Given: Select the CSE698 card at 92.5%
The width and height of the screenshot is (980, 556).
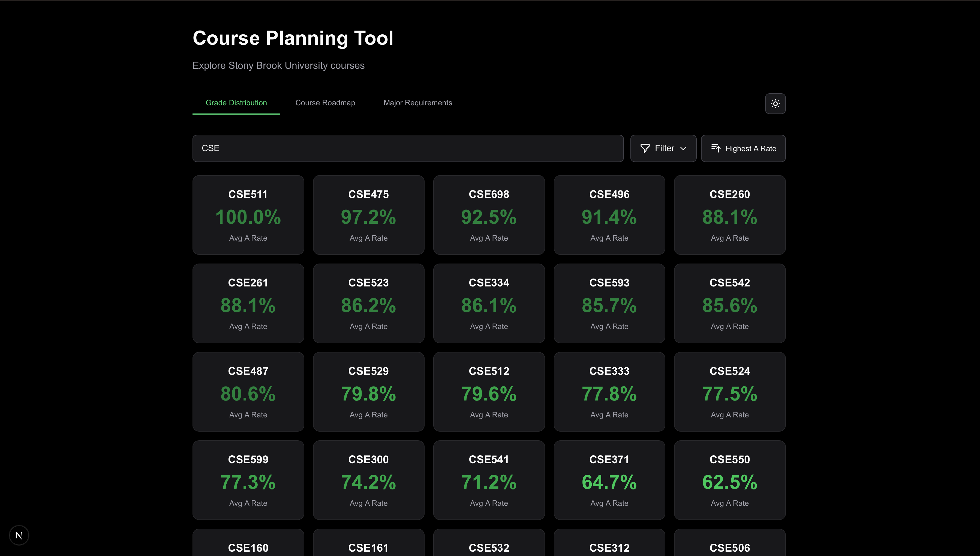Looking at the screenshot, I should coord(489,215).
